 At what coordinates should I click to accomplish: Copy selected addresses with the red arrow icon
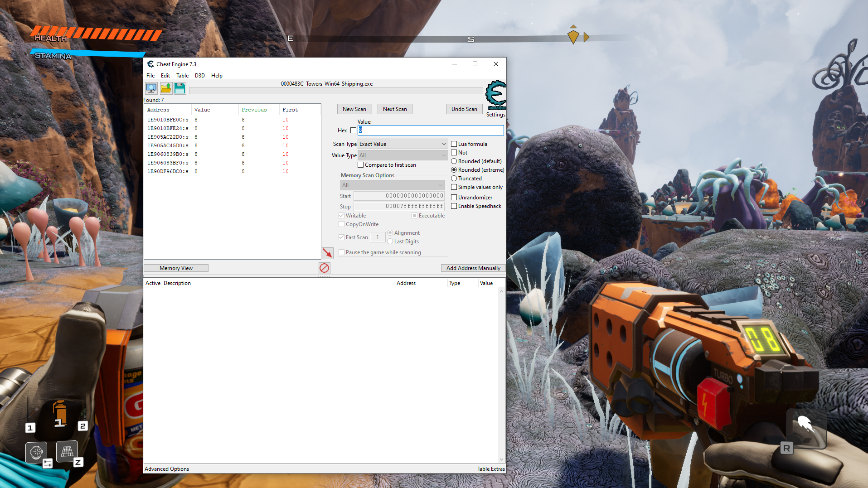tap(327, 253)
